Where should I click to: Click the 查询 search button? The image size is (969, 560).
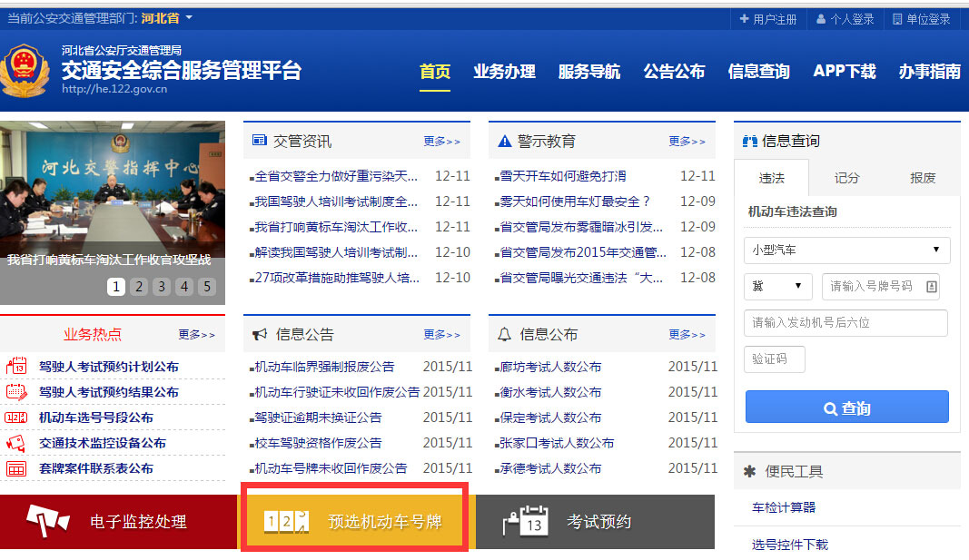point(846,407)
